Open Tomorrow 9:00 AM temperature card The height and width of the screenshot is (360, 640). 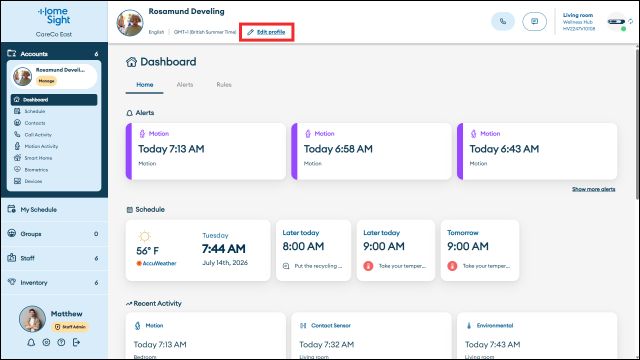480,250
